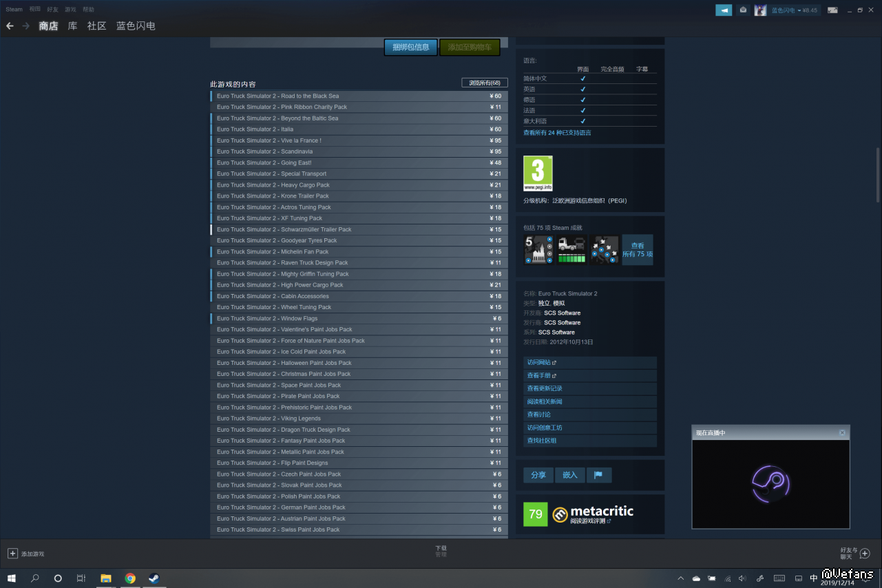882x588 pixels.
Task: Open the volume tray icon
Action: coord(742,578)
